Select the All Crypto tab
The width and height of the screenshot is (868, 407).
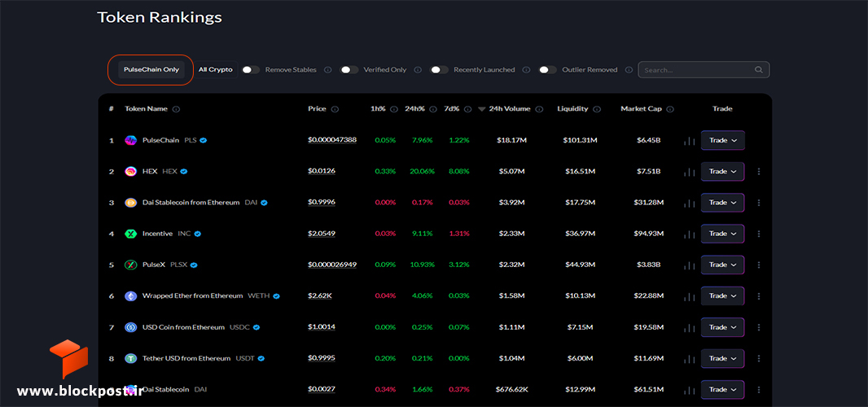[x=216, y=70]
